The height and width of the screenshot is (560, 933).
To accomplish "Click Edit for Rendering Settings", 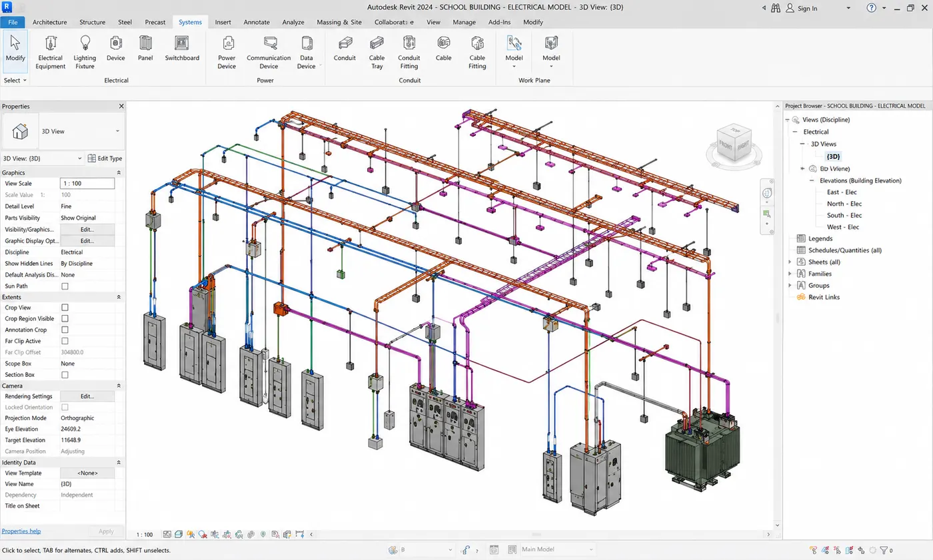I will 87,396.
